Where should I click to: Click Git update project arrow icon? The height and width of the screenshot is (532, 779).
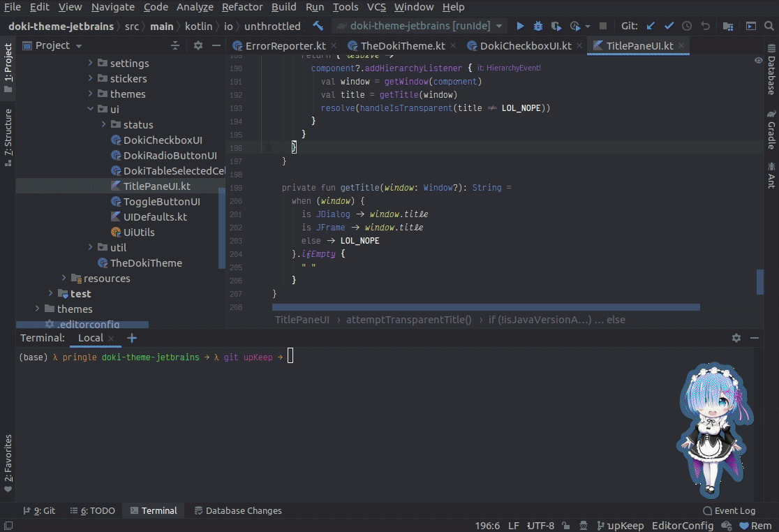pyautogui.click(x=651, y=26)
